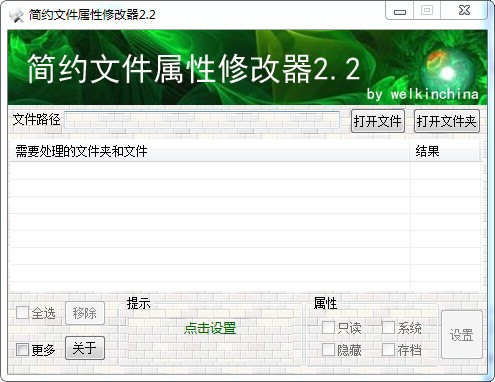This screenshot has height=382, width=495.
Task: Click the 文件路径 label
Action: (x=37, y=119)
